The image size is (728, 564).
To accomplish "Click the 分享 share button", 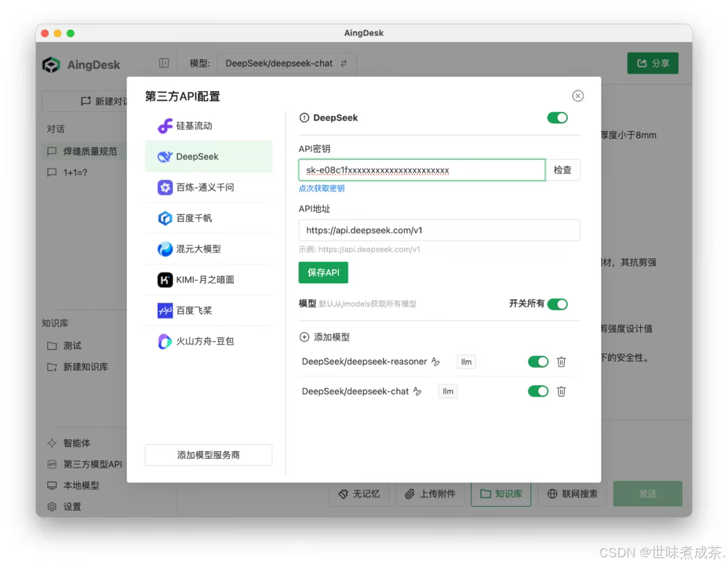I will [653, 63].
